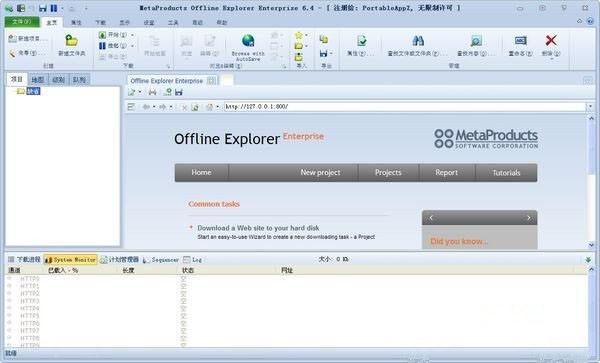Click the address bar URL field
The image size is (600, 363).
(x=405, y=107)
